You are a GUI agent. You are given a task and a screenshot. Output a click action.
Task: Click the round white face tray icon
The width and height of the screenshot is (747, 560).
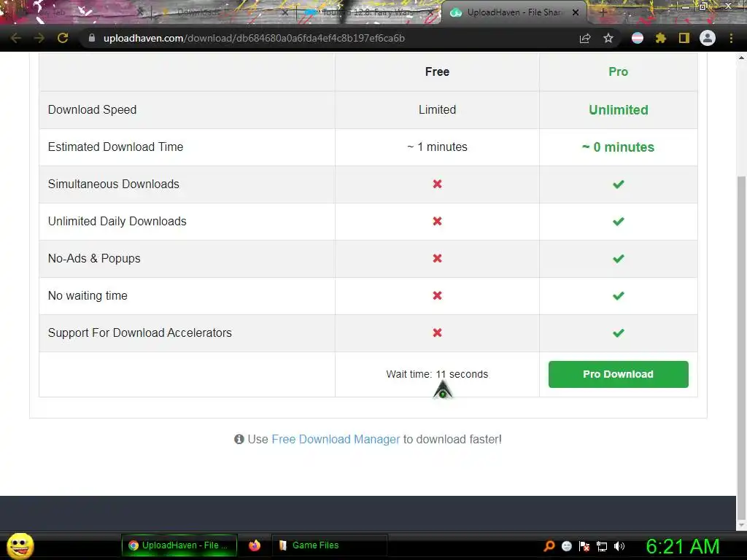click(566, 545)
